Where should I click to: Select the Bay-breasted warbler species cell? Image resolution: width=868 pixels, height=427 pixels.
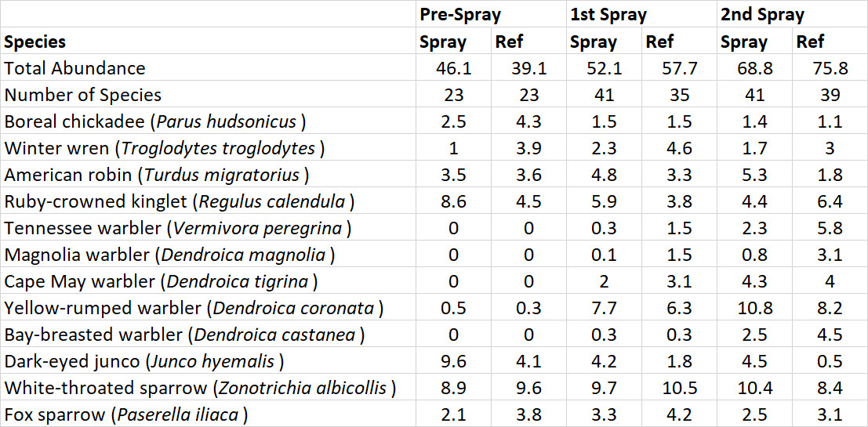coord(185,335)
